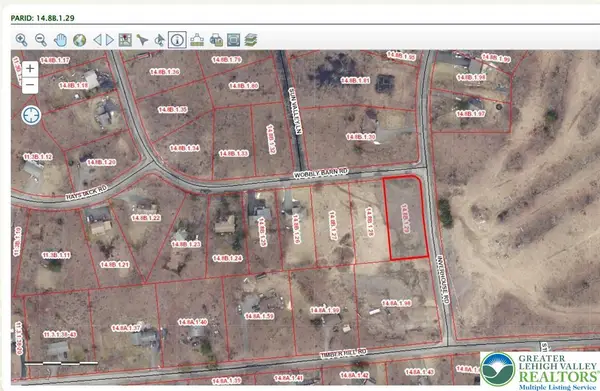Click parcel labeled 14.8B.1.30
Viewport: 600px width, 391px height.
pyautogui.click(x=360, y=137)
